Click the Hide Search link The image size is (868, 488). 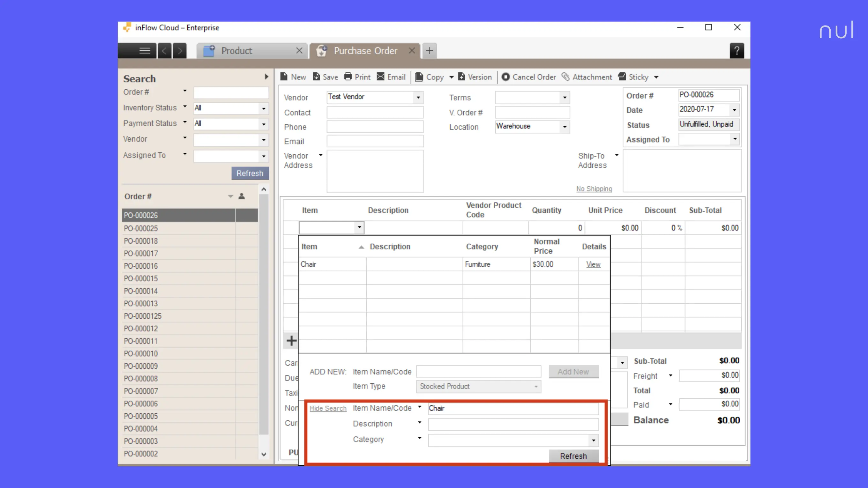tap(328, 408)
